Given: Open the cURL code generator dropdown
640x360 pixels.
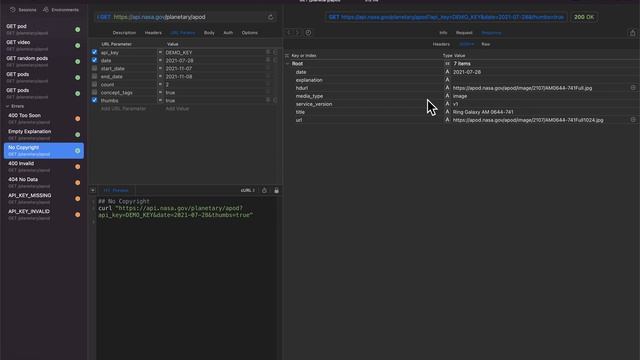Looking at the screenshot, I should (x=247, y=191).
